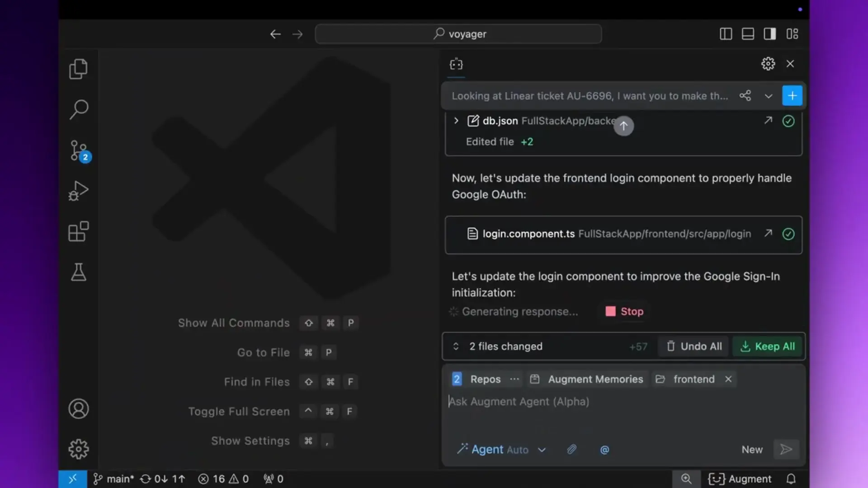Synchronize changes 0↓ 1↑ in status bar

click(162, 479)
